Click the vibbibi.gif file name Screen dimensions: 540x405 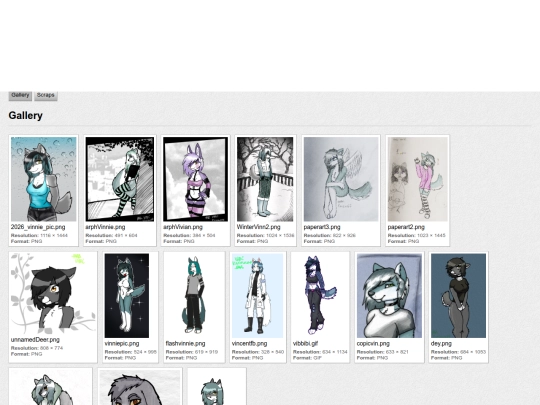point(305,343)
